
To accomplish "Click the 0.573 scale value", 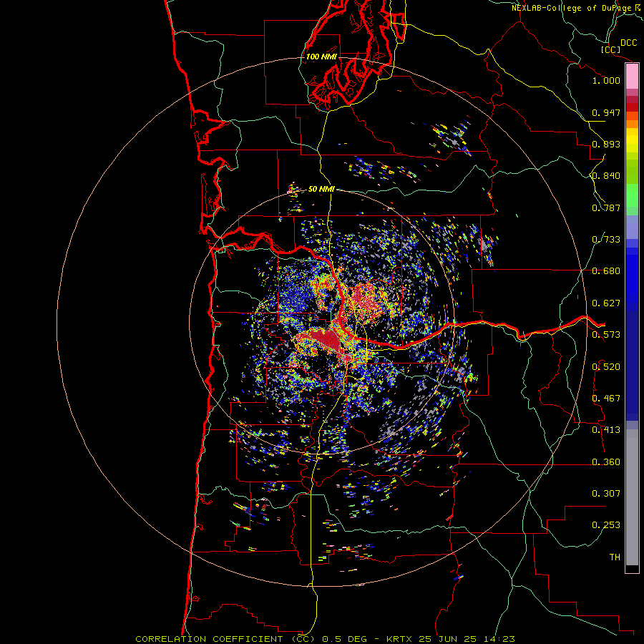I will (606, 335).
